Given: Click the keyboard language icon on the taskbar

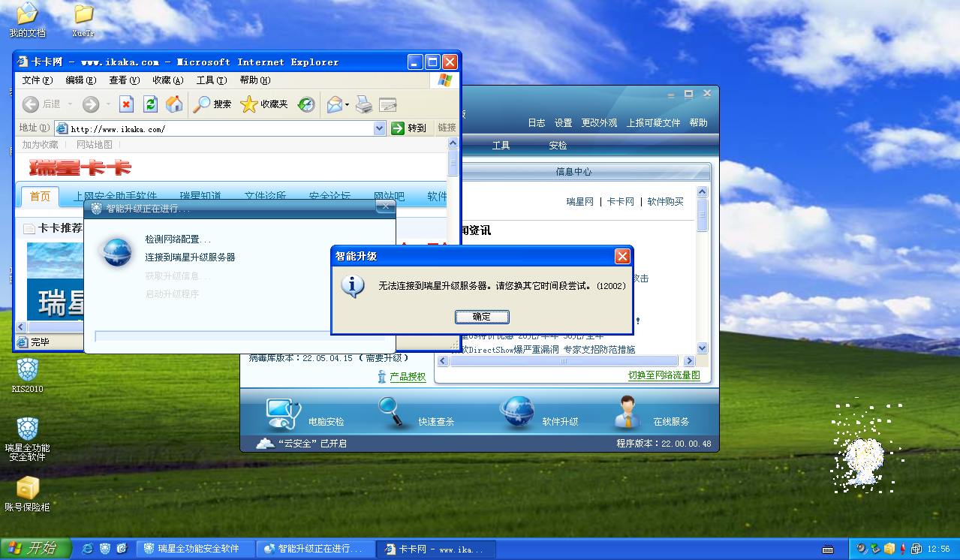Looking at the screenshot, I should point(828,549).
